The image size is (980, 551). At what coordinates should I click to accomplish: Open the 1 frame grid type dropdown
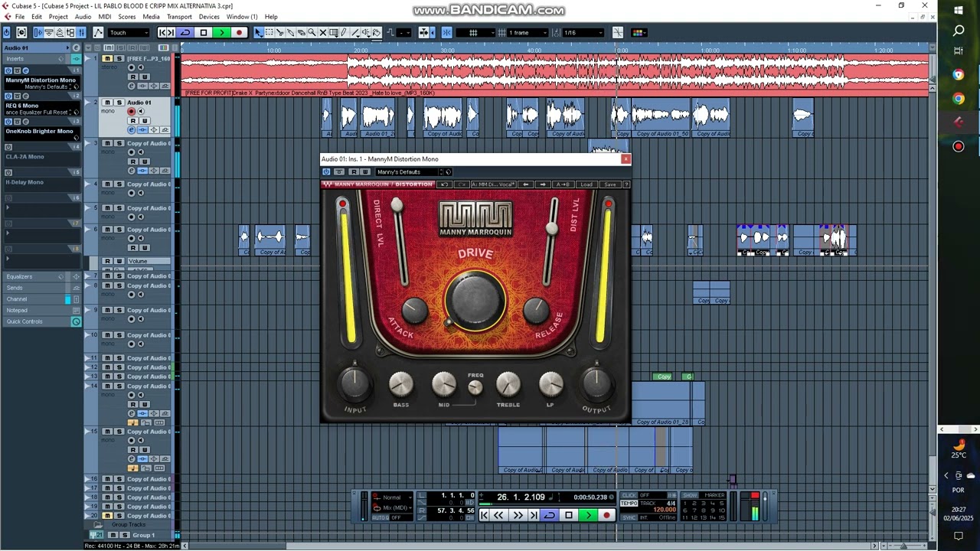tap(526, 33)
